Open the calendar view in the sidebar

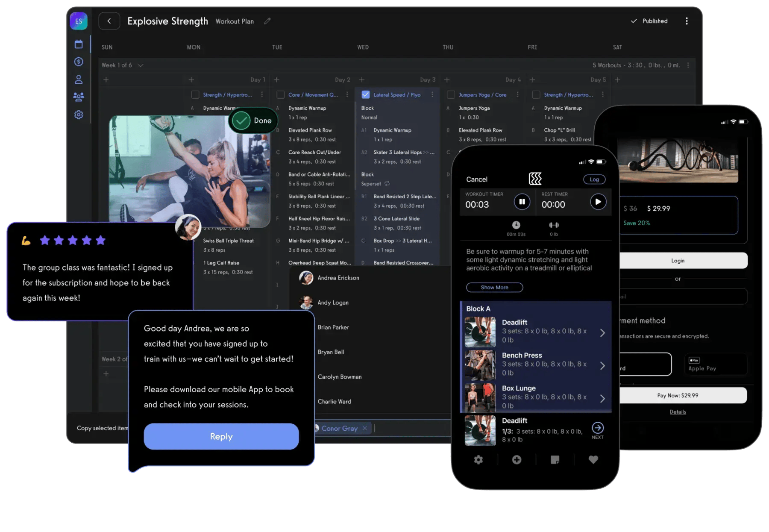(79, 44)
